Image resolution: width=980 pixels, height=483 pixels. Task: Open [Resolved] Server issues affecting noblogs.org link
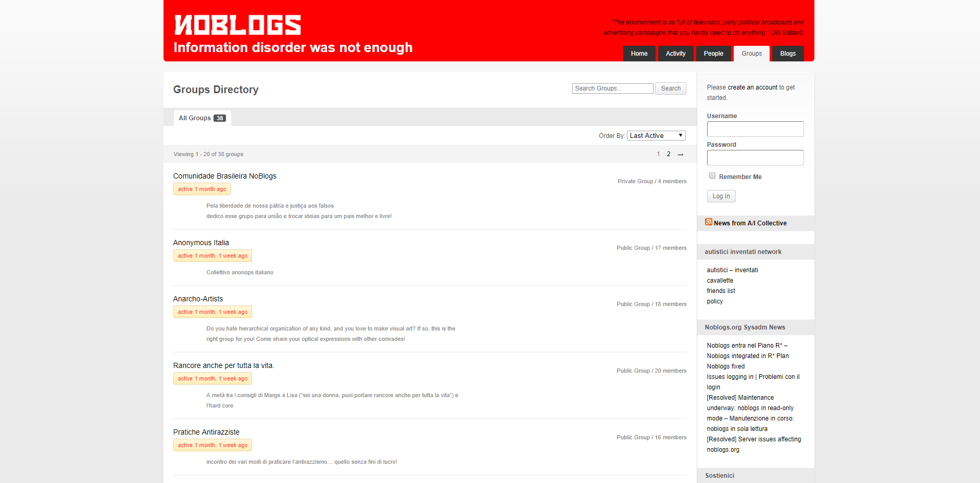click(x=753, y=444)
